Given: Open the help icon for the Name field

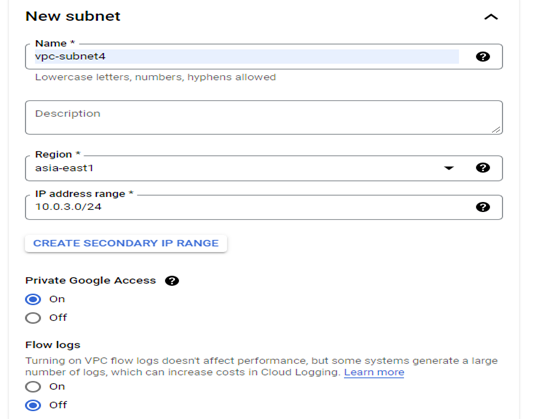Looking at the screenshot, I should click(x=483, y=57).
